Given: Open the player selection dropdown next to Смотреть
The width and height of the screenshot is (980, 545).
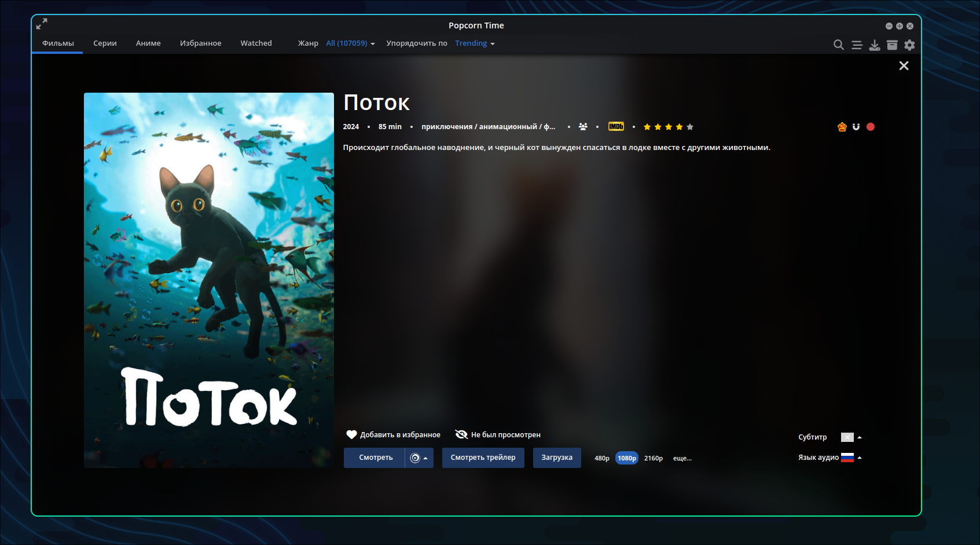Looking at the screenshot, I should 419,458.
